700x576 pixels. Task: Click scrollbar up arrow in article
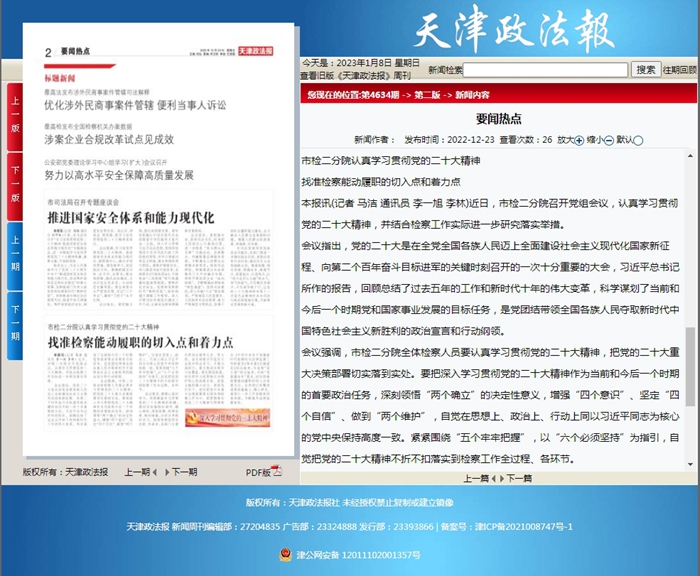pos(690,156)
